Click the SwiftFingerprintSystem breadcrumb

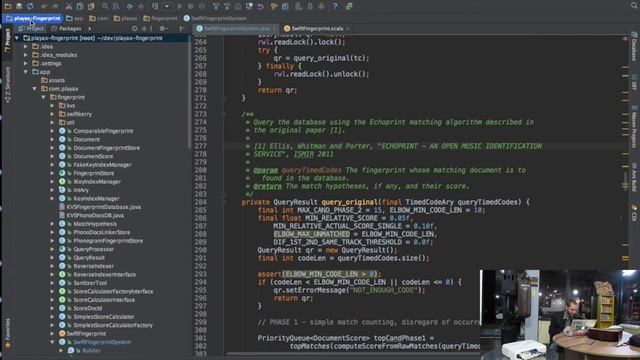coord(215,18)
